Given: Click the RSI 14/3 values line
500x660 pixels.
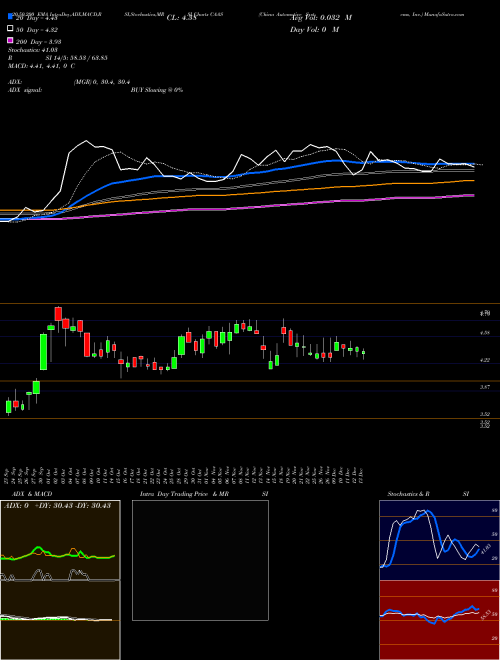Looking at the screenshot, I should (x=58, y=58).
